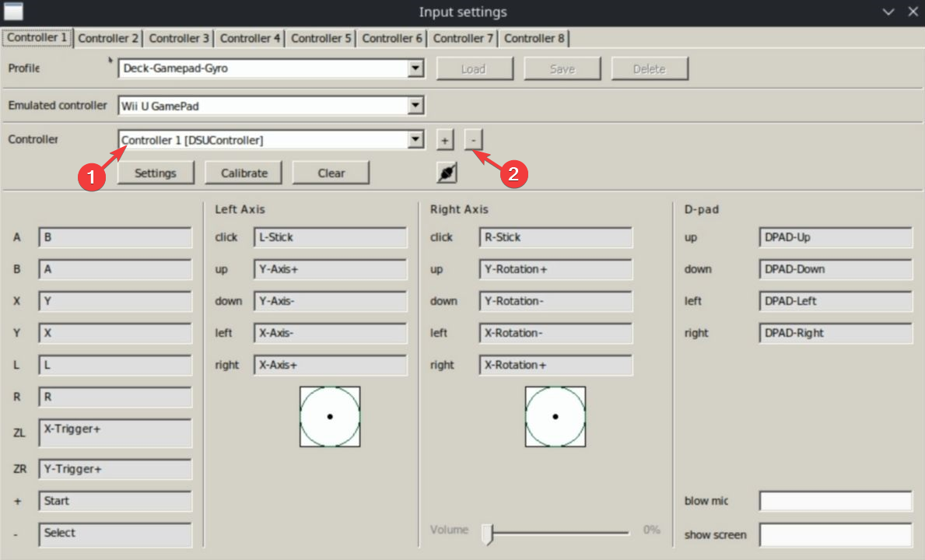Click the Clear mappings button
Screen dimensions: 925x560
tap(331, 173)
